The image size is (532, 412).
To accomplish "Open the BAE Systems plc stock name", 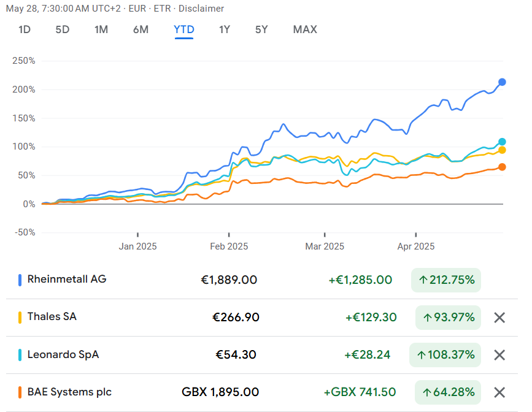I will point(69,392).
